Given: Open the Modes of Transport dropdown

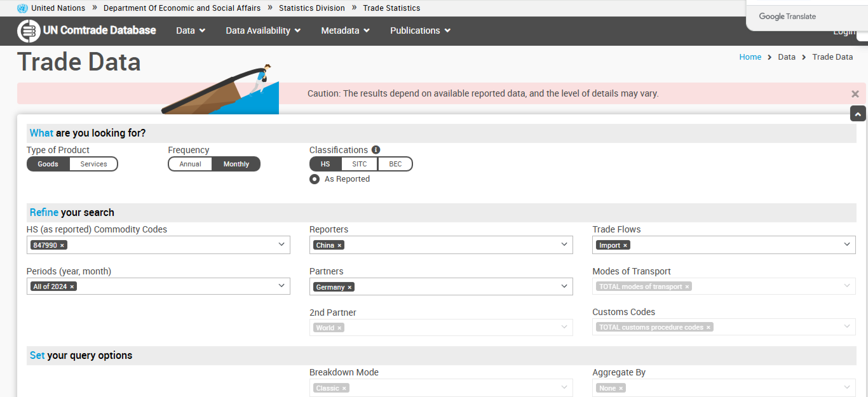Looking at the screenshot, I should (x=847, y=286).
